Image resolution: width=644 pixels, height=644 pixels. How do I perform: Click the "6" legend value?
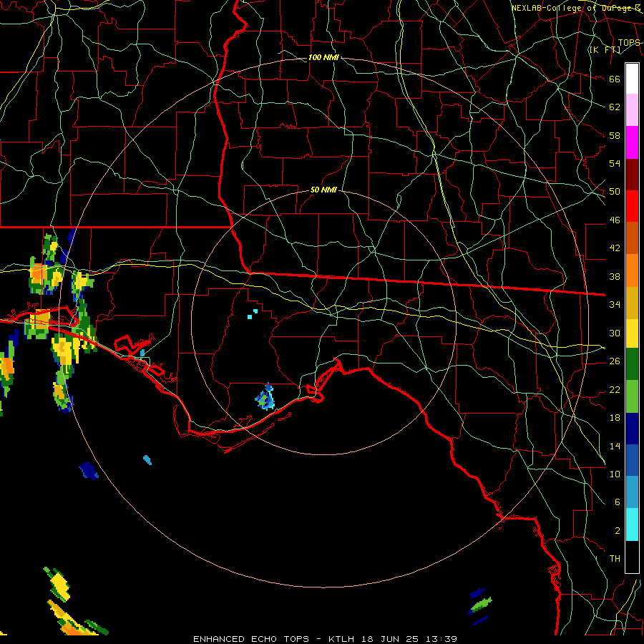click(618, 502)
